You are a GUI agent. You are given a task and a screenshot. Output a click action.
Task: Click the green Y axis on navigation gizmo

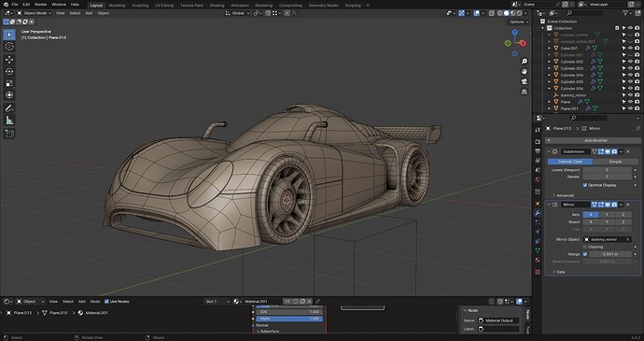coord(508,43)
